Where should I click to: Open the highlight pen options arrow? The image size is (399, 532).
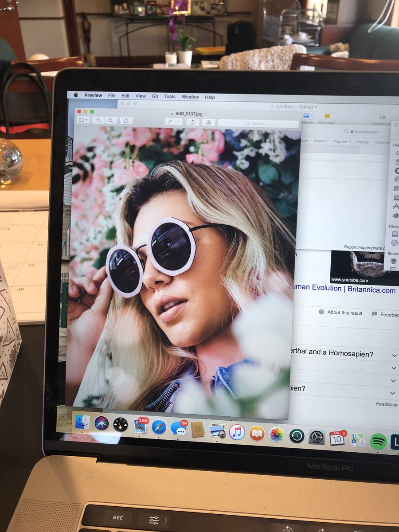point(179,121)
